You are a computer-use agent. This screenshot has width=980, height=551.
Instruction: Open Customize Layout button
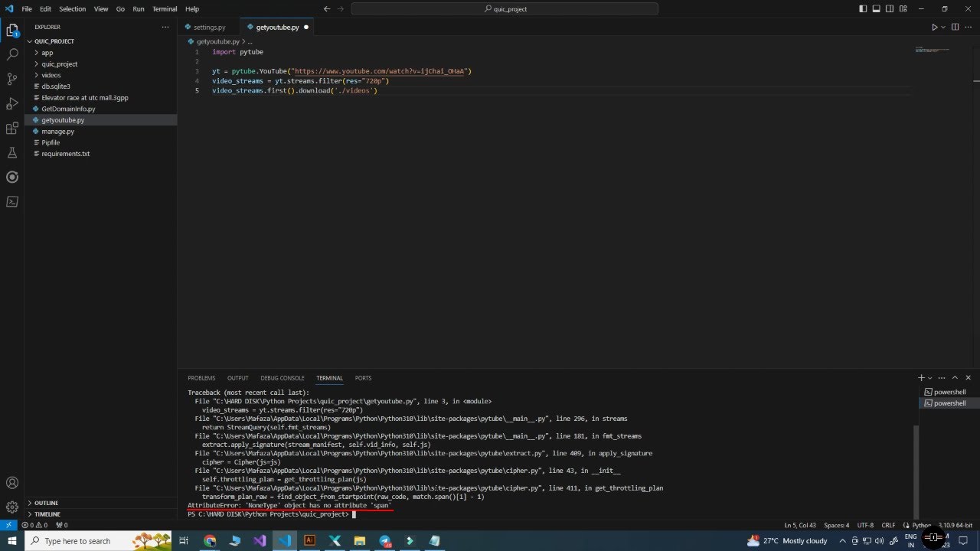click(x=903, y=9)
